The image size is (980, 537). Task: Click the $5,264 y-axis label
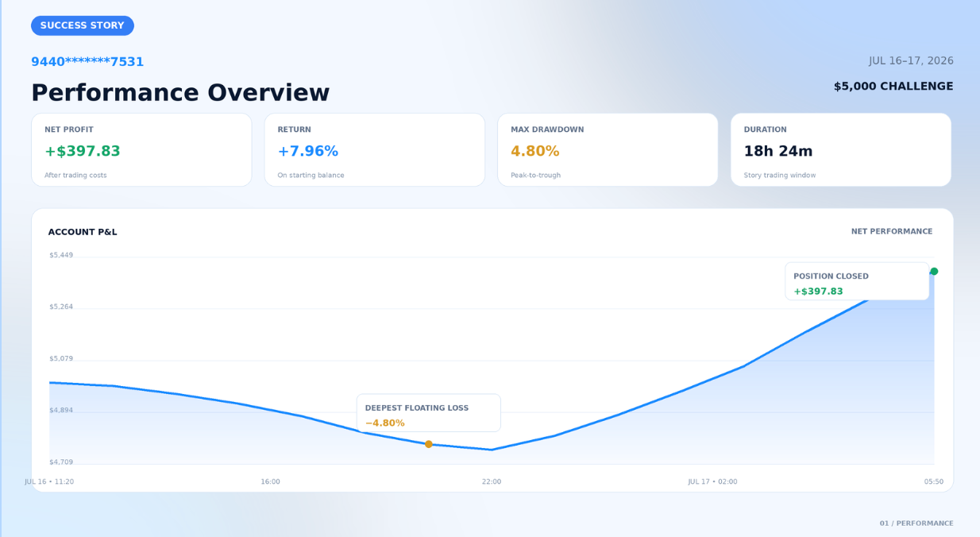click(x=61, y=307)
